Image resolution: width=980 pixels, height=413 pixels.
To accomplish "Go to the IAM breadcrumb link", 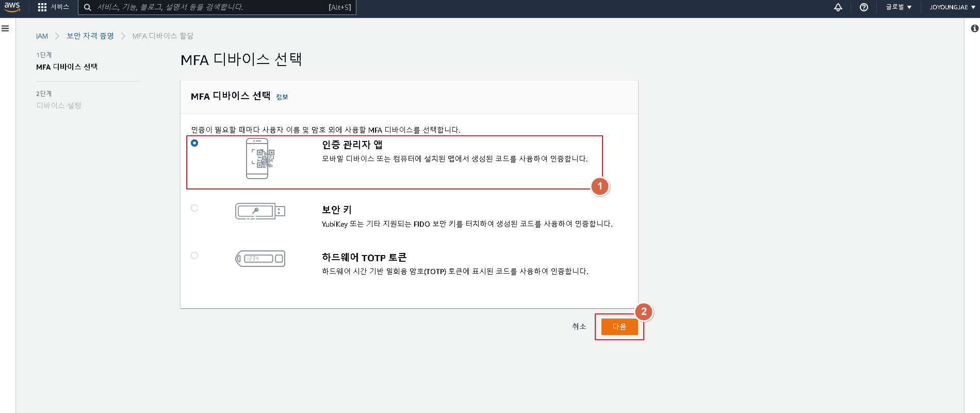I will click(x=42, y=36).
